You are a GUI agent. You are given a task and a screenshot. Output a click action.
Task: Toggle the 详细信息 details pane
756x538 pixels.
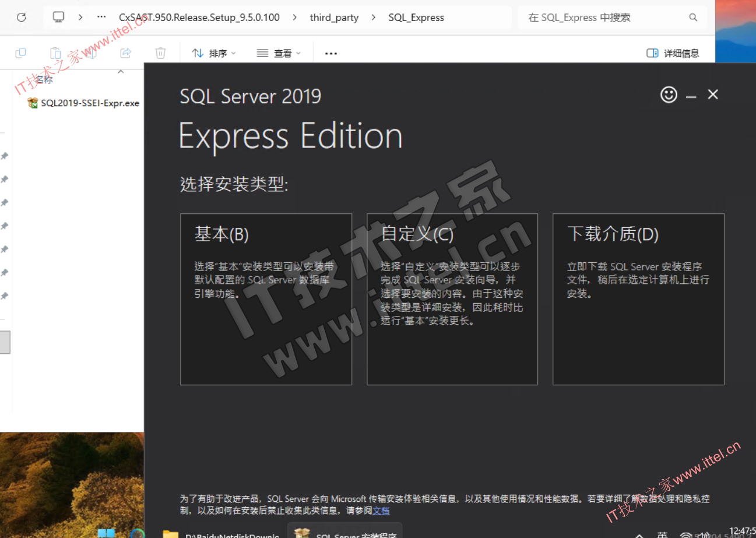pos(673,53)
